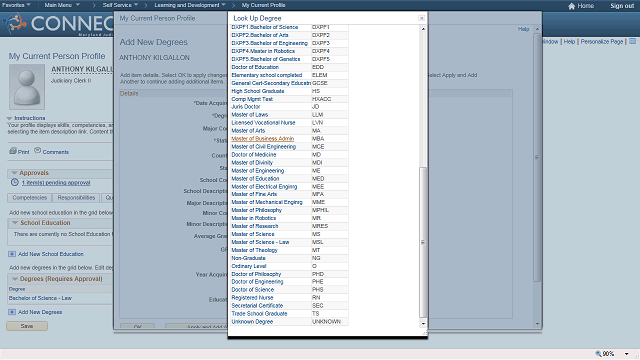Screen dimensions: 640x360
Task: Click the Add New Degrees plus icon
Action: [12, 312]
